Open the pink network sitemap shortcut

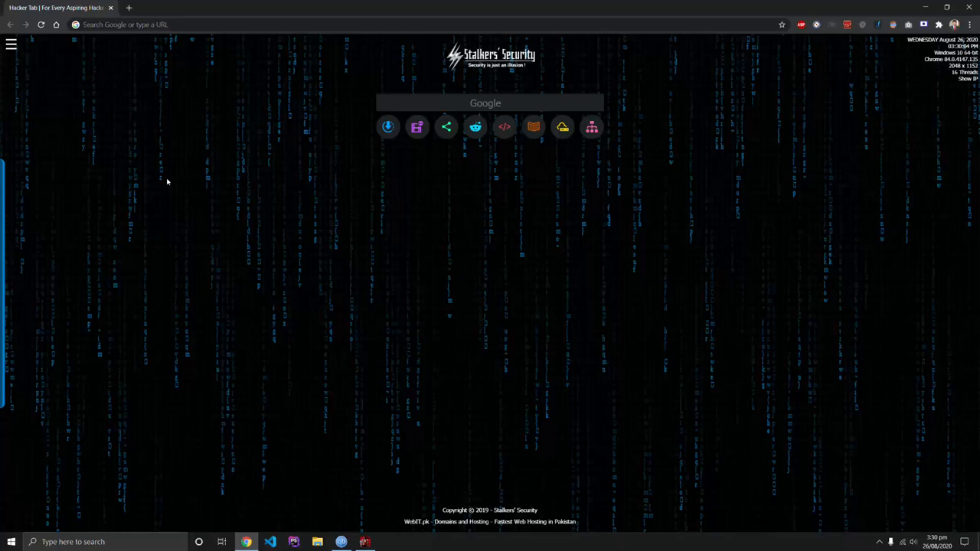pos(592,127)
